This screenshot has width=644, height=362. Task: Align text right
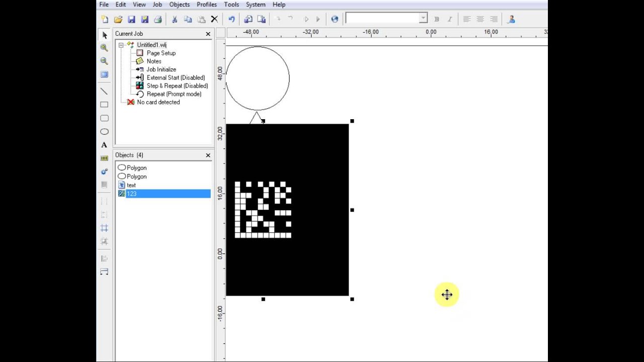click(494, 19)
